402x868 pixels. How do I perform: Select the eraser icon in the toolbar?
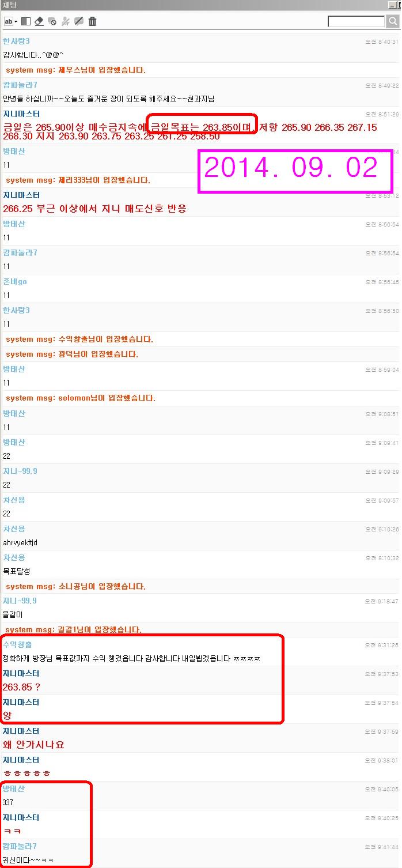39,21
